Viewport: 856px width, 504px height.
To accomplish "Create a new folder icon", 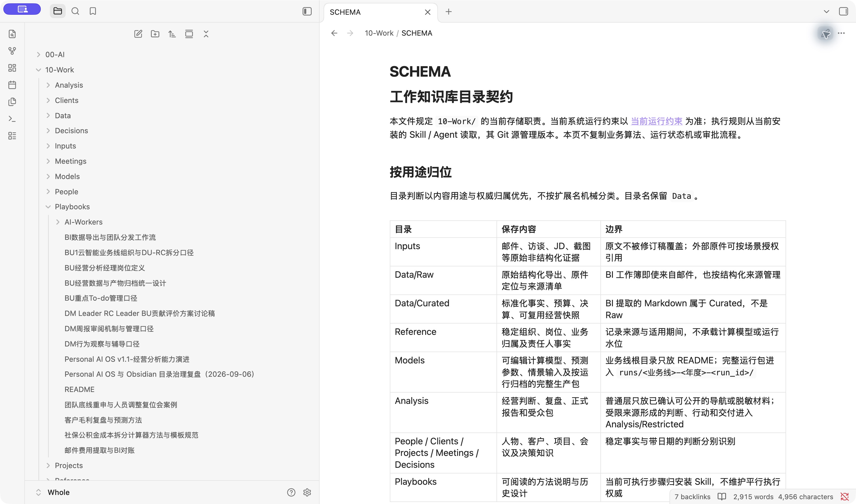I will pos(155,34).
